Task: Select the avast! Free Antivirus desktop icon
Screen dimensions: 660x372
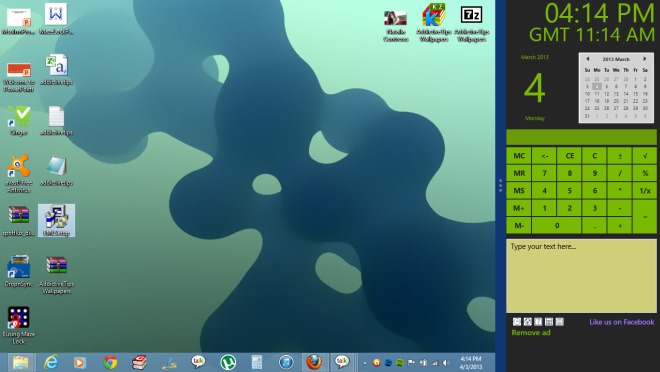Action: click(x=19, y=173)
